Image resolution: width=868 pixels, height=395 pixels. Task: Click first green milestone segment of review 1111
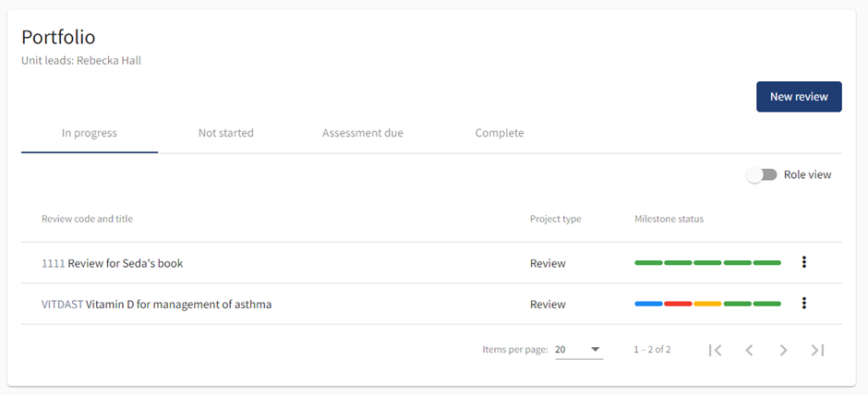(x=648, y=263)
